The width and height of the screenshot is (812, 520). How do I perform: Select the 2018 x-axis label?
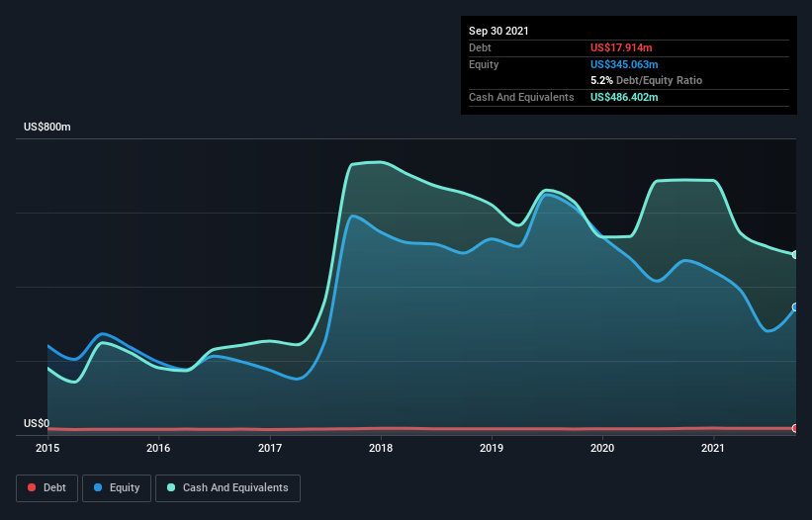(x=381, y=448)
